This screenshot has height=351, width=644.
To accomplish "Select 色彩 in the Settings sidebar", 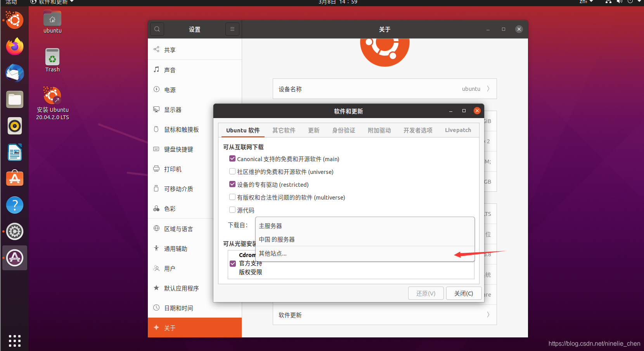I will tap(180, 209).
